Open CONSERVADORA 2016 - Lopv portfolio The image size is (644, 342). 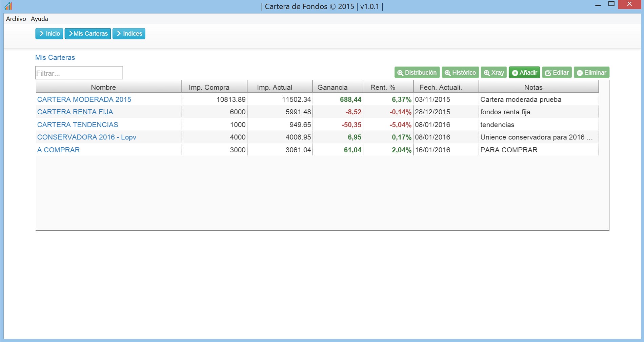click(x=86, y=137)
